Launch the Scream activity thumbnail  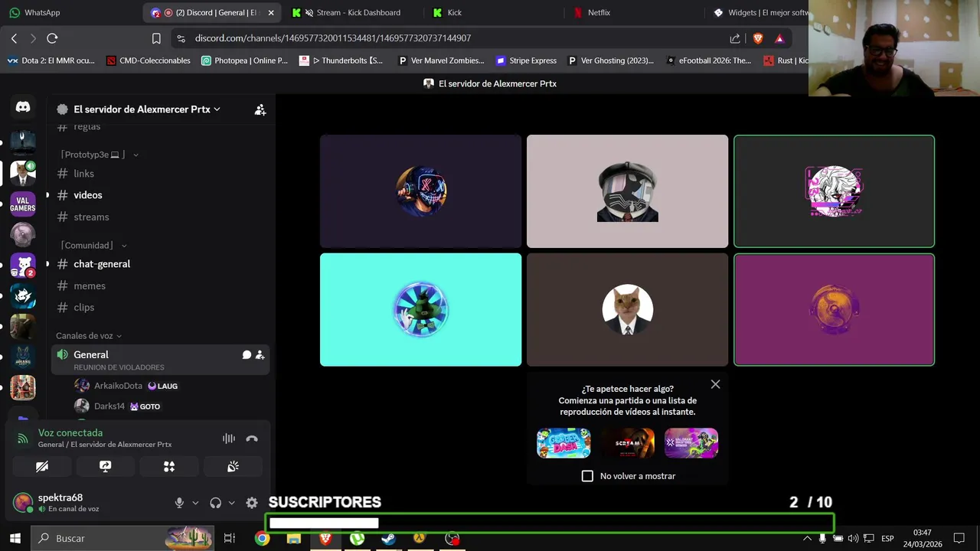coord(628,443)
